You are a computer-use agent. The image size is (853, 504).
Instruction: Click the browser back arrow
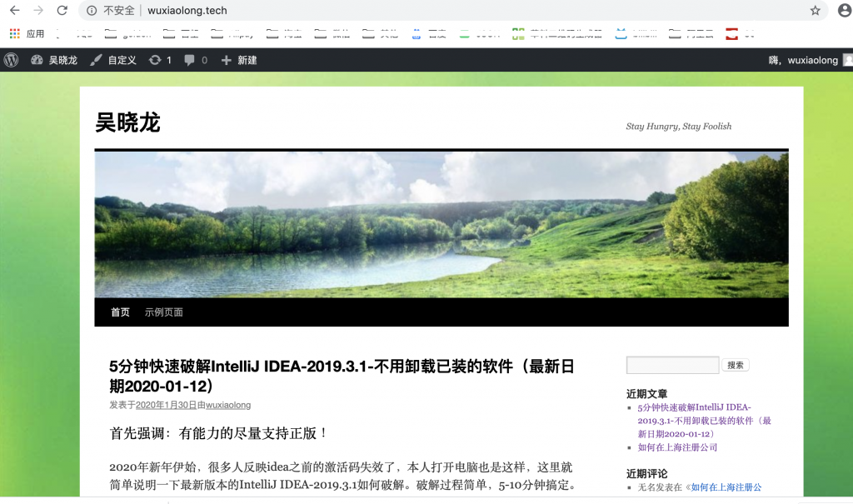coord(15,10)
